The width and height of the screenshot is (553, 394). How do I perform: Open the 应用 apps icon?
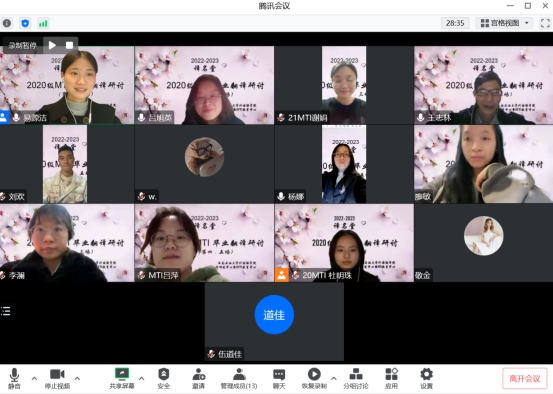click(391, 378)
